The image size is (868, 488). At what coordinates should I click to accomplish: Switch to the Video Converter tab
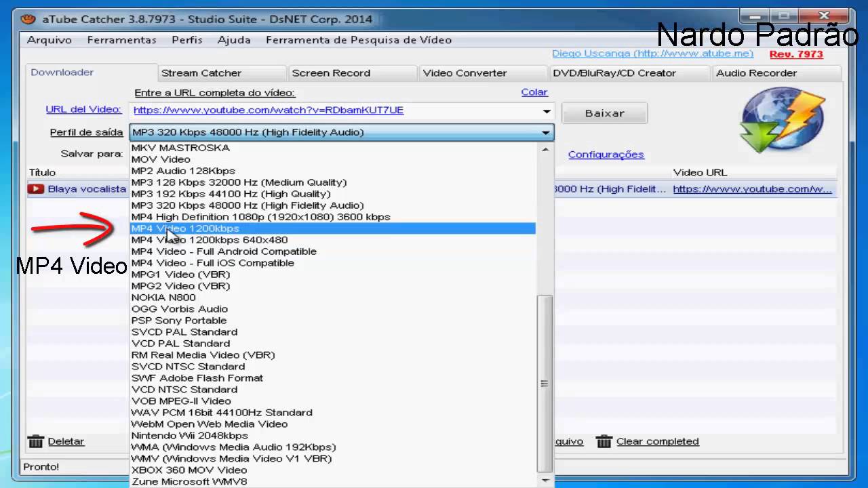[483, 73]
